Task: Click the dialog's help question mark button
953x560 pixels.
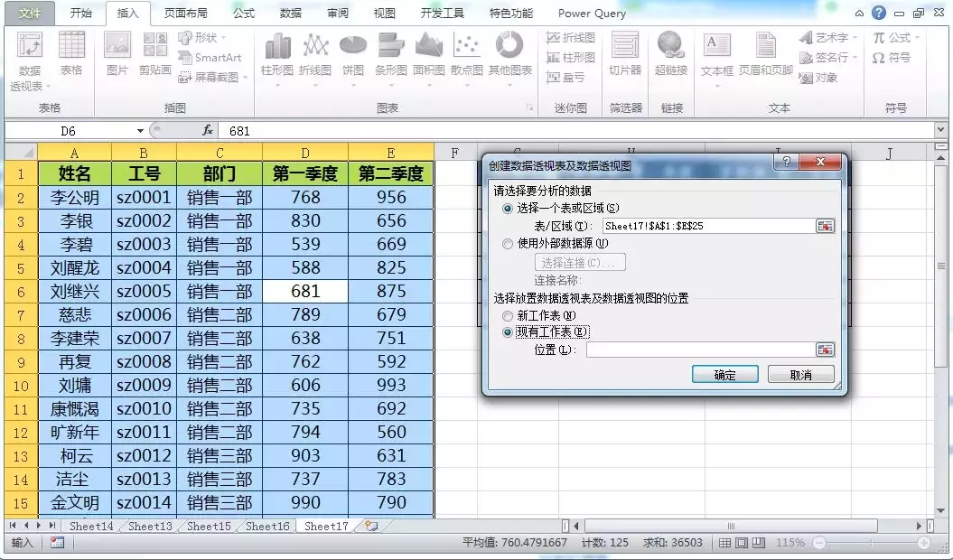Action: coord(787,162)
